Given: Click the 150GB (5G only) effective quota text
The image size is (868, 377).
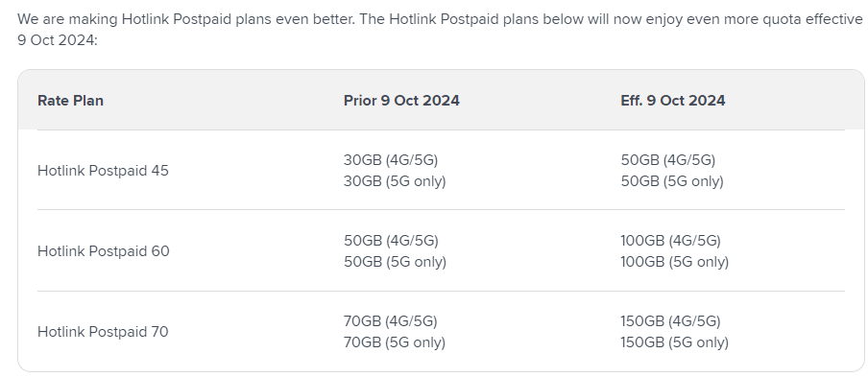Looking at the screenshot, I should pos(675,342).
